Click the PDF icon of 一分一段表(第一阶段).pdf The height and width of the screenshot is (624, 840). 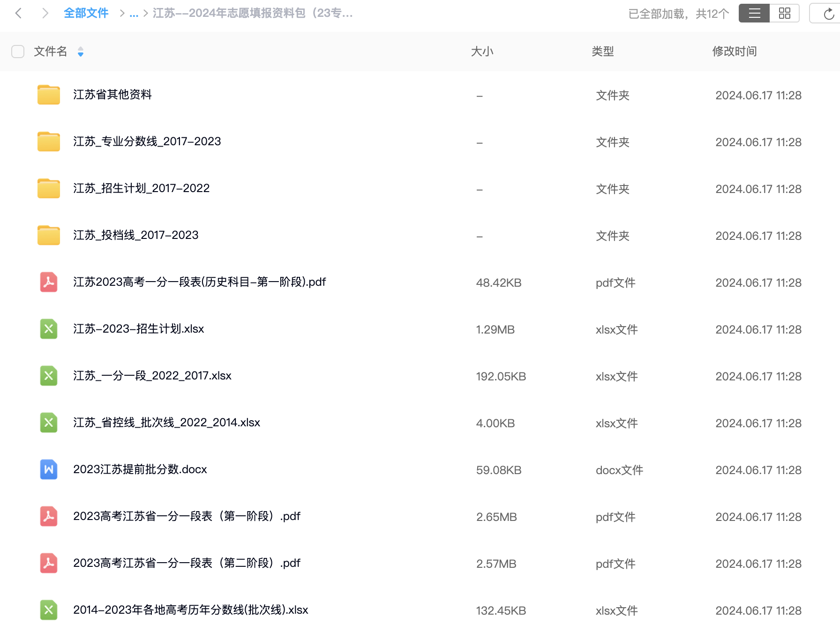coord(49,516)
